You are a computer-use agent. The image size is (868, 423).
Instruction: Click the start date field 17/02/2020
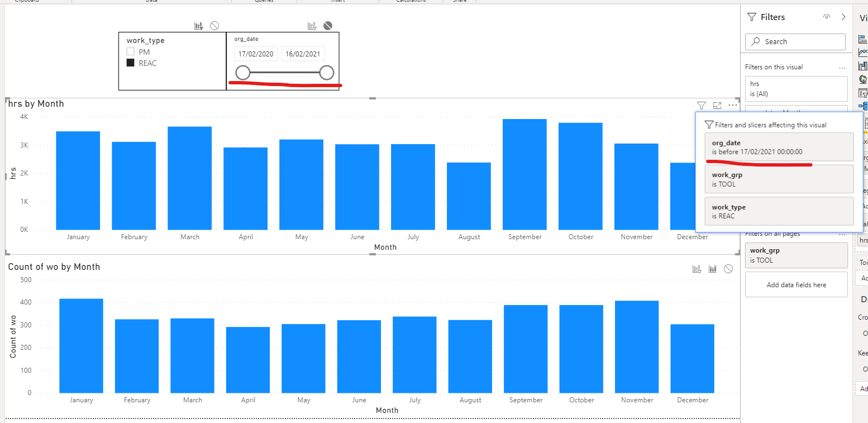256,54
